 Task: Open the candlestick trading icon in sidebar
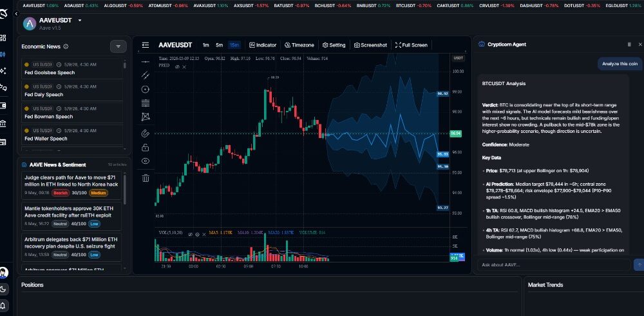click(3, 54)
